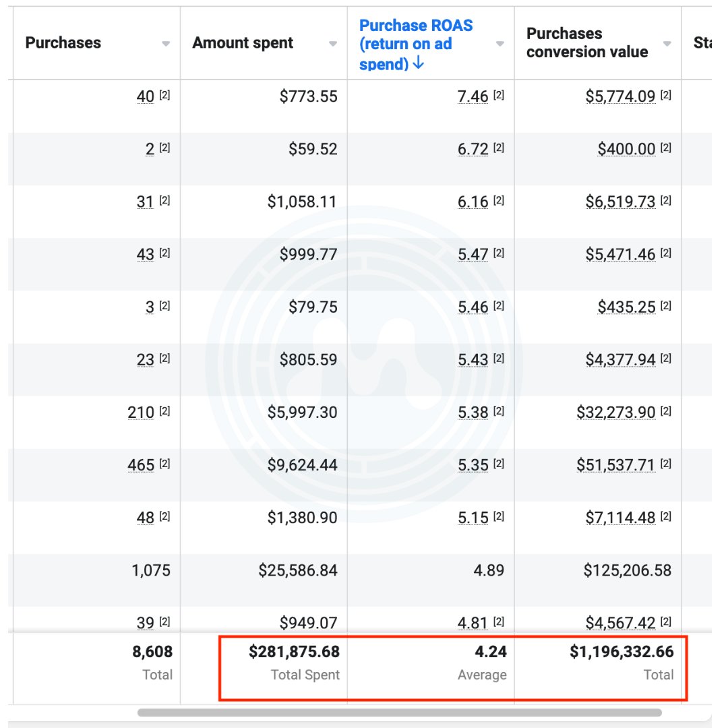Screen dimensions: 728x728
Task: Click the footnote [2] beside 48 purchases
Action: tap(165, 516)
